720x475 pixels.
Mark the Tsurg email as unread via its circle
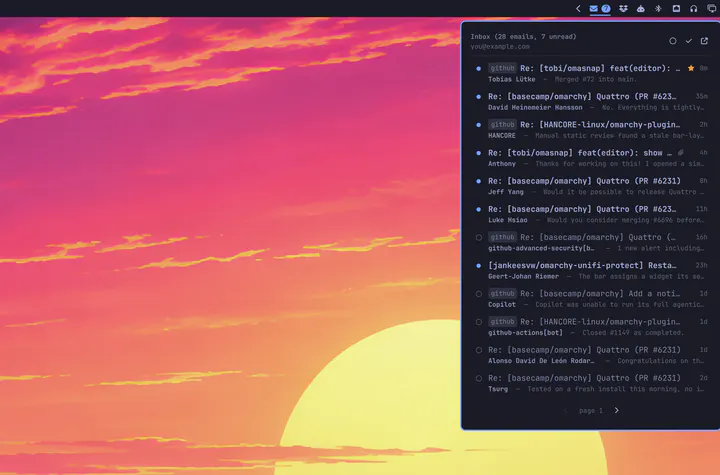tap(478, 379)
